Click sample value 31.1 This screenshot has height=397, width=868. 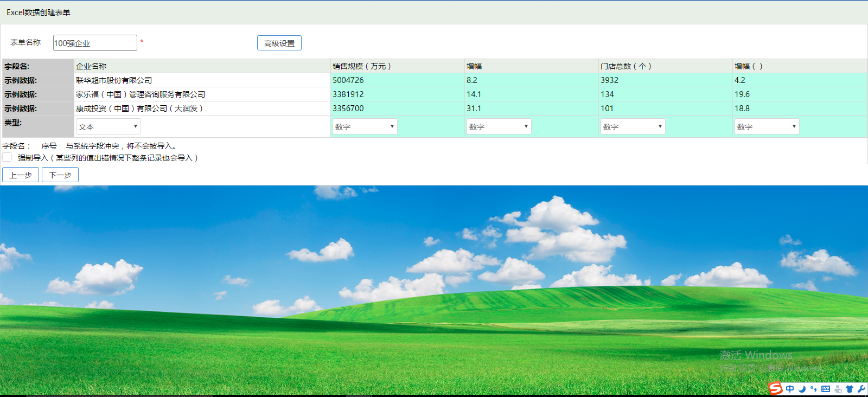(474, 108)
